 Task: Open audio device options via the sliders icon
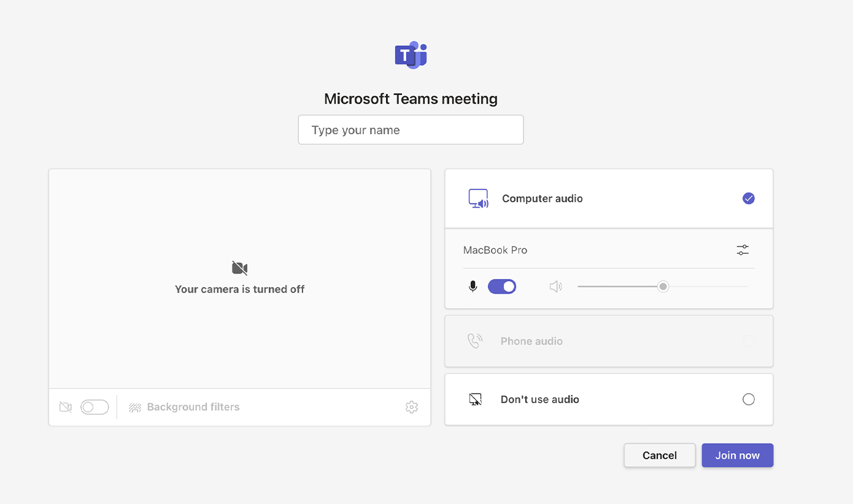[743, 250]
